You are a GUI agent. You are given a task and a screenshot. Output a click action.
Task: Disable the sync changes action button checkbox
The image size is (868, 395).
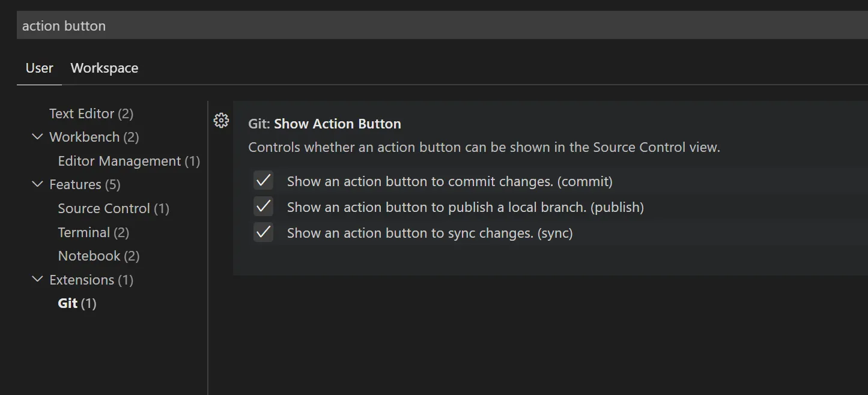tap(263, 233)
